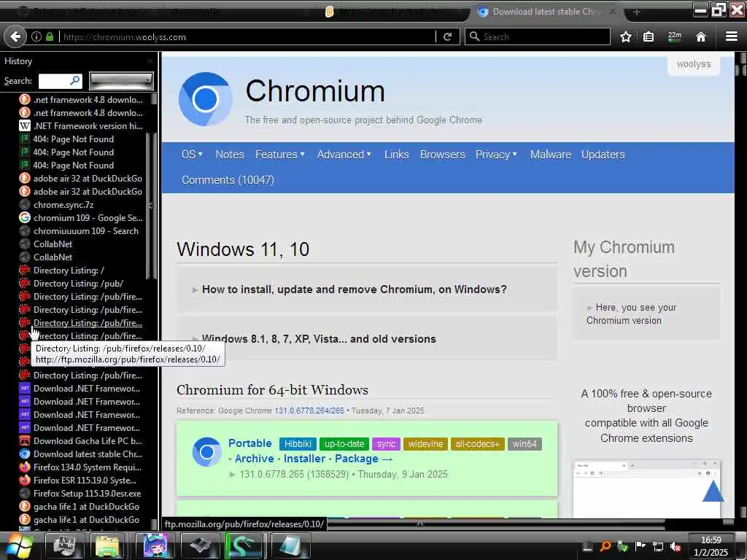Open the Action Center flag tray icon
Viewport: 747px width, 560px height.
[x=640, y=547]
